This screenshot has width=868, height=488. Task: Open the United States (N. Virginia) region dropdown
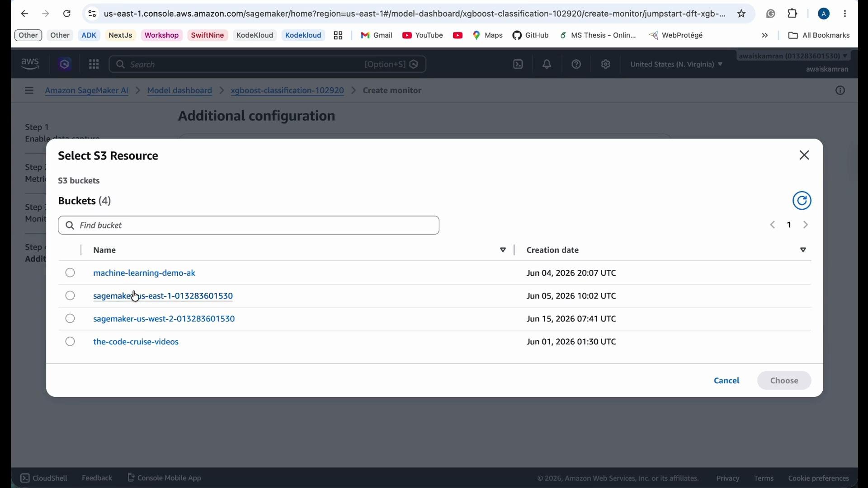676,65
